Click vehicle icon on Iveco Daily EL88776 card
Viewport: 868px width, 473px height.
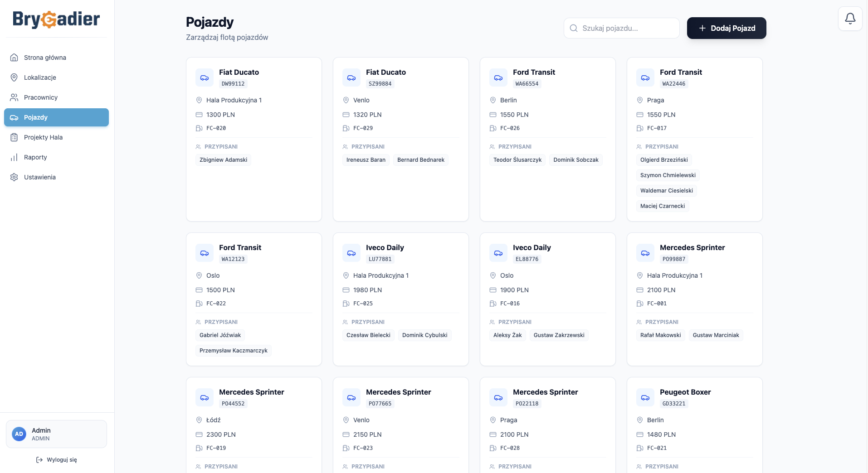pos(498,253)
